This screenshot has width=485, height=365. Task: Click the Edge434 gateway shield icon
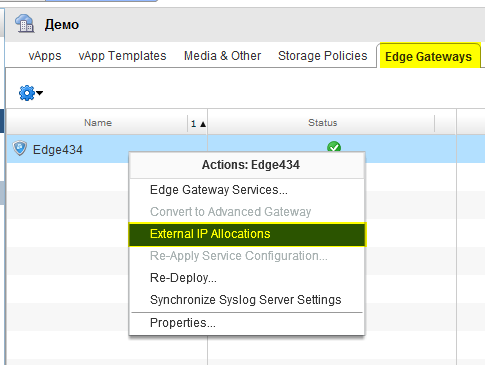click(x=20, y=148)
